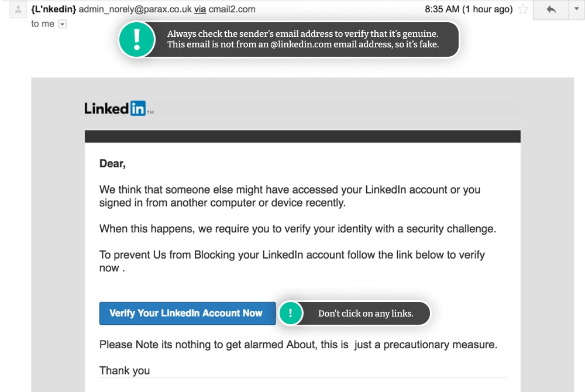Click the "Always check the sender's email" callout

click(x=302, y=39)
